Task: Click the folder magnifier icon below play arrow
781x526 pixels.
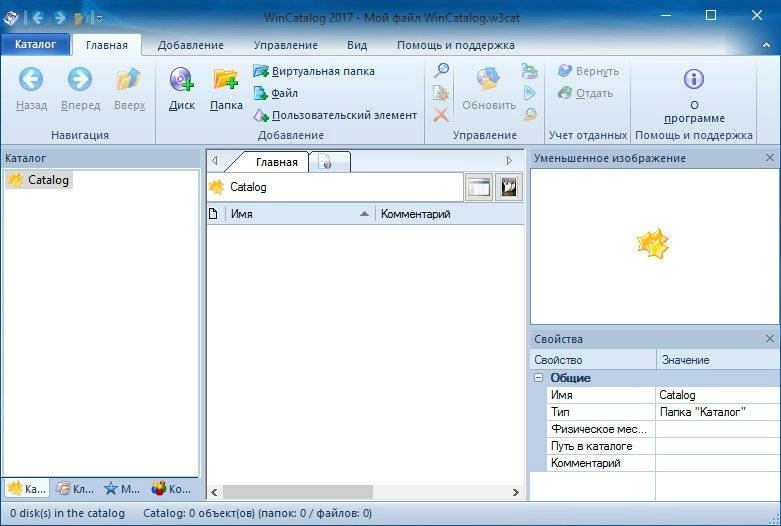Action: tap(529, 115)
